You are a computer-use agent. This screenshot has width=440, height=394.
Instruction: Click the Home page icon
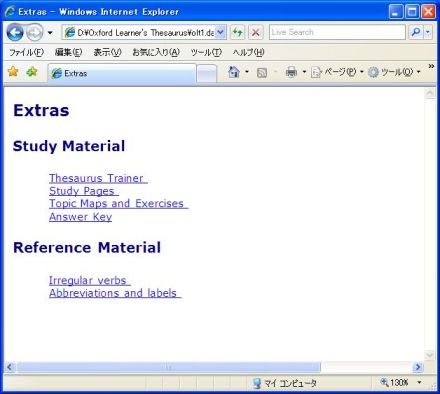tap(234, 72)
